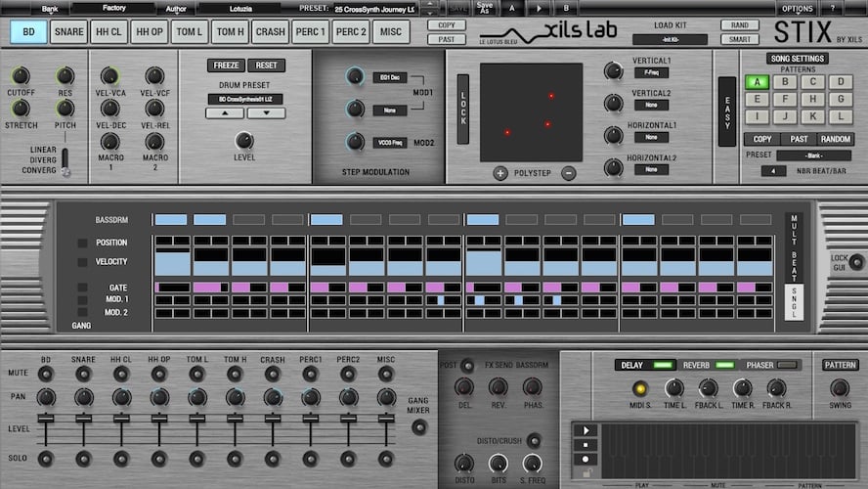Start playback with the play button

tap(586, 430)
